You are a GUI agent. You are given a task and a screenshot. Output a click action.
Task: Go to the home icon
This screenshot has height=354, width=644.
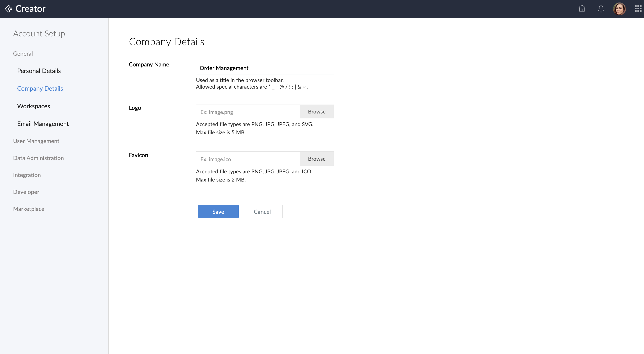582,9
